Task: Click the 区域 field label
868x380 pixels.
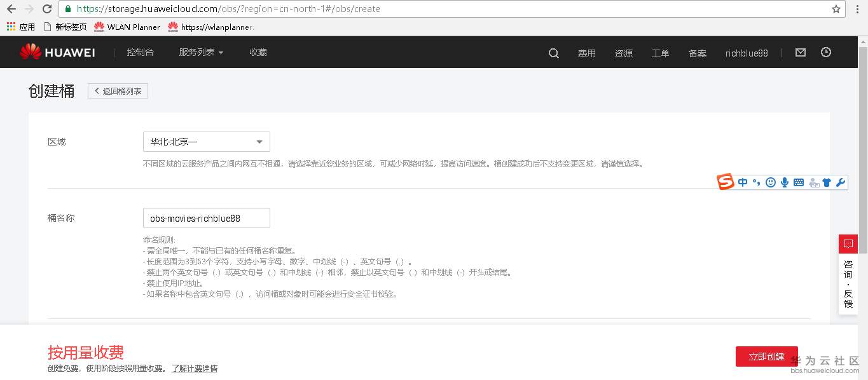Action: (57, 142)
